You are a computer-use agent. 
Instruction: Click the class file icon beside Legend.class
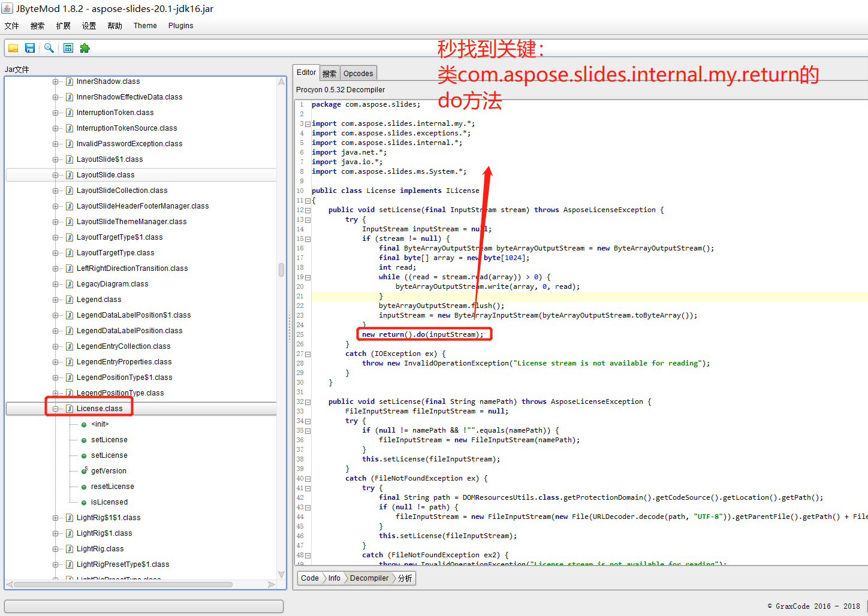coord(70,300)
